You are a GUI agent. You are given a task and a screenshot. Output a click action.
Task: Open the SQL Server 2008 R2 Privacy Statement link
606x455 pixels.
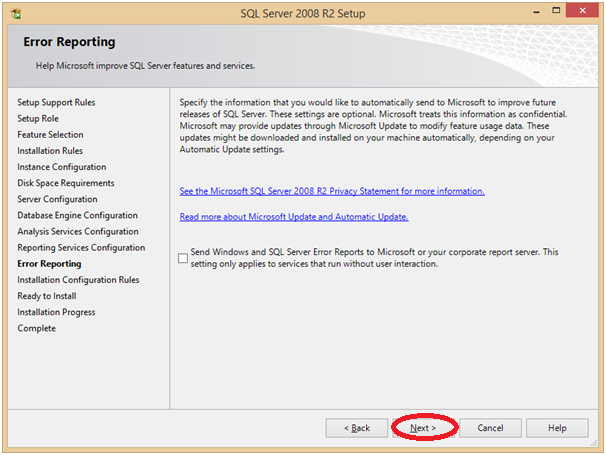coord(332,191)
